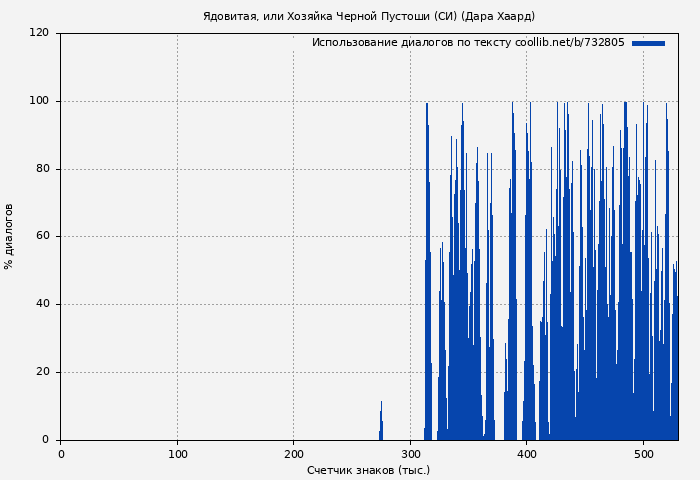Click the empty plot area near x=100
The height and width of the screenshot is (480, 700).
click(177, 250)
